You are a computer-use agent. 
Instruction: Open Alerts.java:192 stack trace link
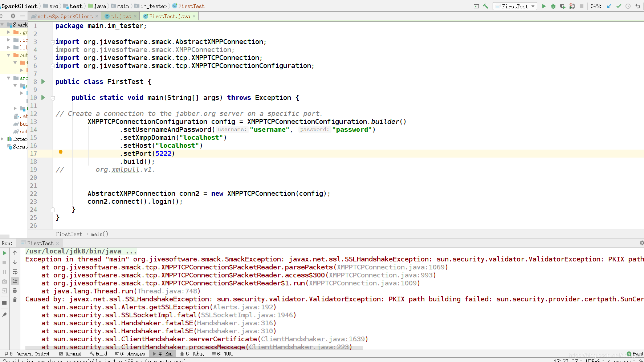(243, 307)
